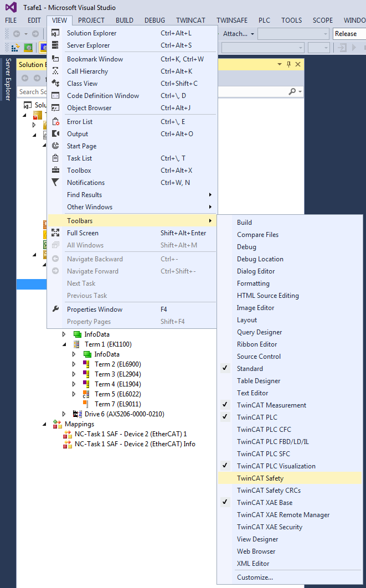Click the Term 2 (EL6900) terminal icon

pos(86,364)
